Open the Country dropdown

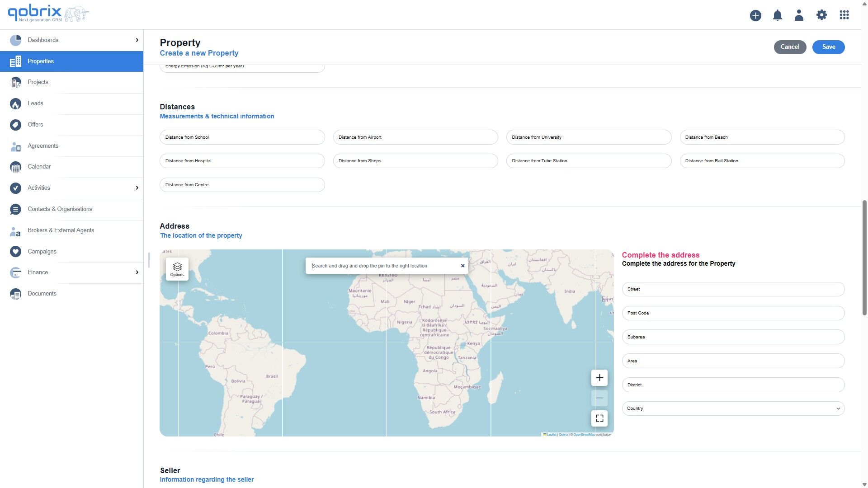point(733,408)
